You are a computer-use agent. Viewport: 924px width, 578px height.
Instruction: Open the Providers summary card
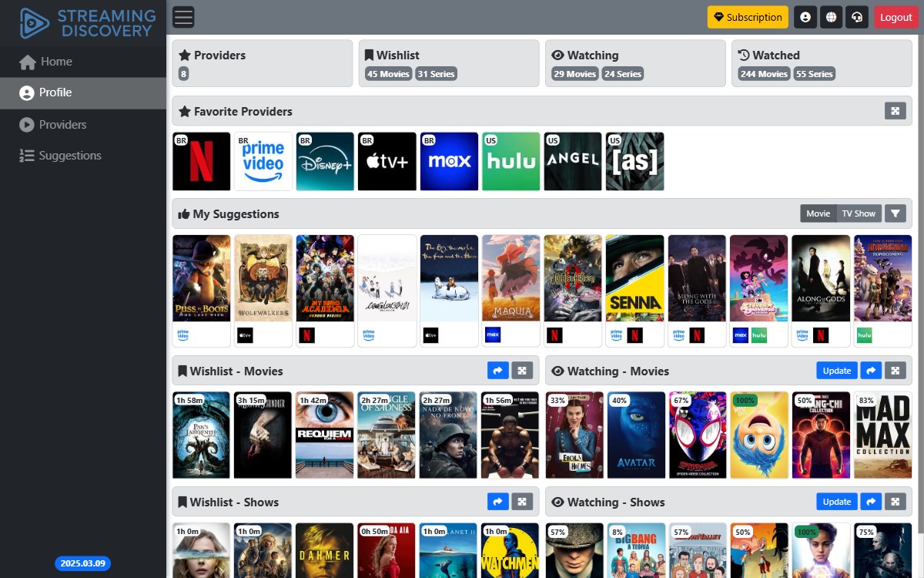click(263, 63)
